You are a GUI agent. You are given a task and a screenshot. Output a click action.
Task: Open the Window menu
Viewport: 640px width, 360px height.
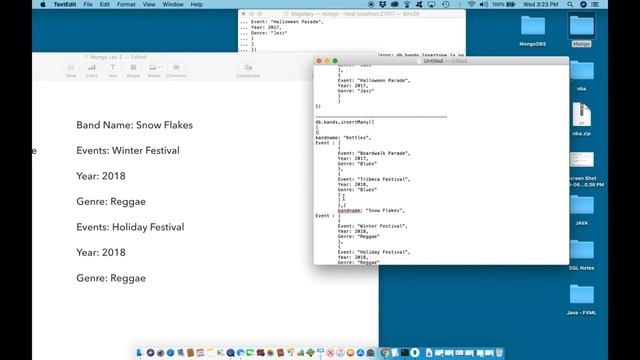(x=173, y=4)
